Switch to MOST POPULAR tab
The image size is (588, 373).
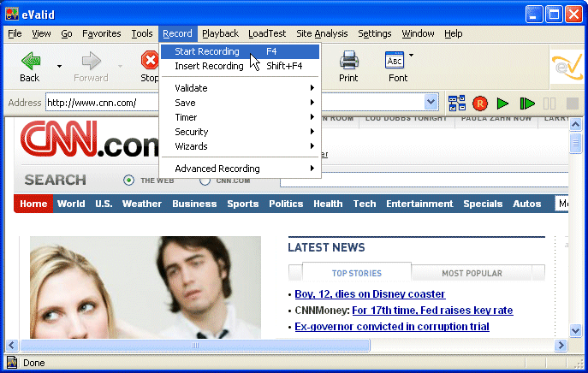[x=472, y=273]
